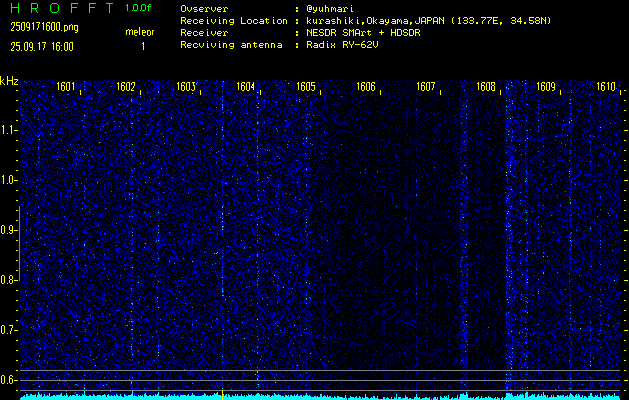The width and height of the screenshot is (629, 400).
Task: Click the HROFFT program title
Action: pos(62,8)
